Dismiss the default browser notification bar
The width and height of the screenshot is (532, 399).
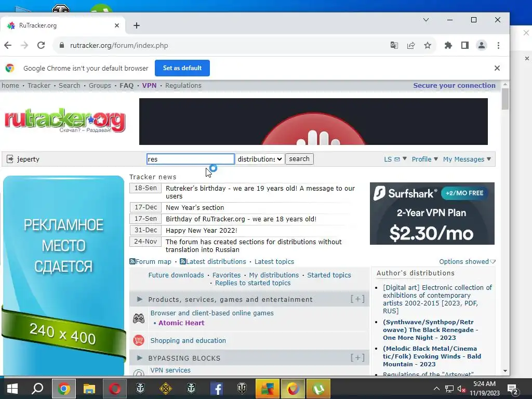click(497, 68)
